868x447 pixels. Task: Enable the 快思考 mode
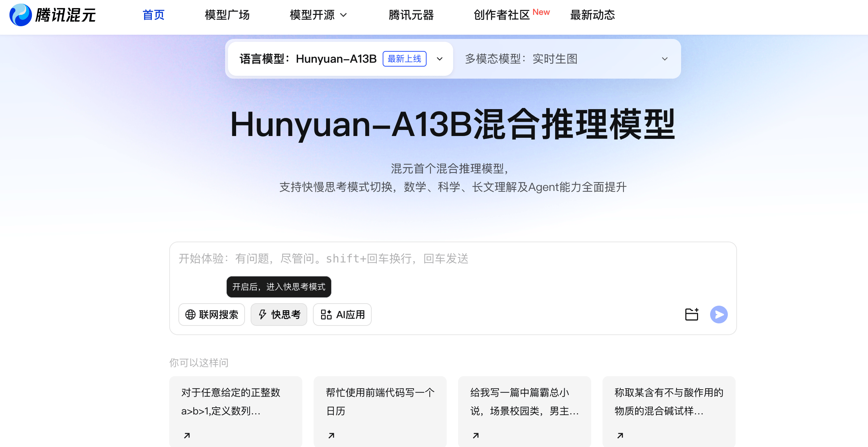279,315
